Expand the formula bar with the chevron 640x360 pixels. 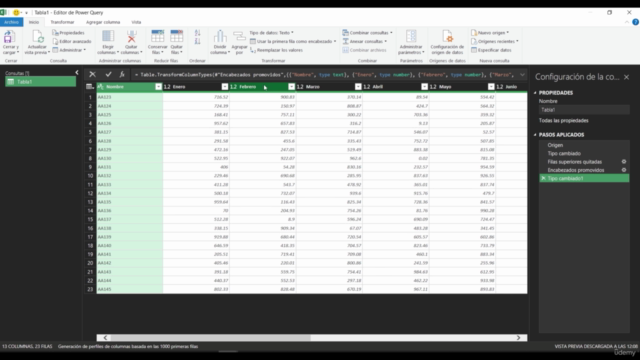[x=522, y=75]
